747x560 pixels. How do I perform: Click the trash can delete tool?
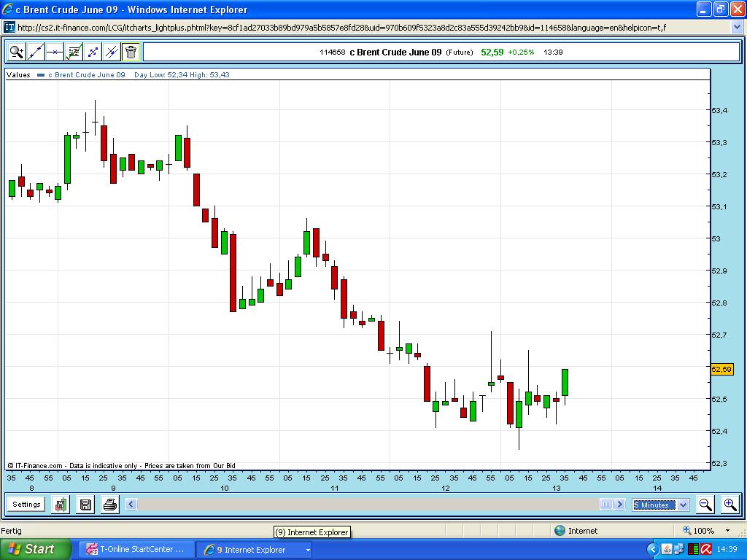pyautogui.click(x=131, y=52)
